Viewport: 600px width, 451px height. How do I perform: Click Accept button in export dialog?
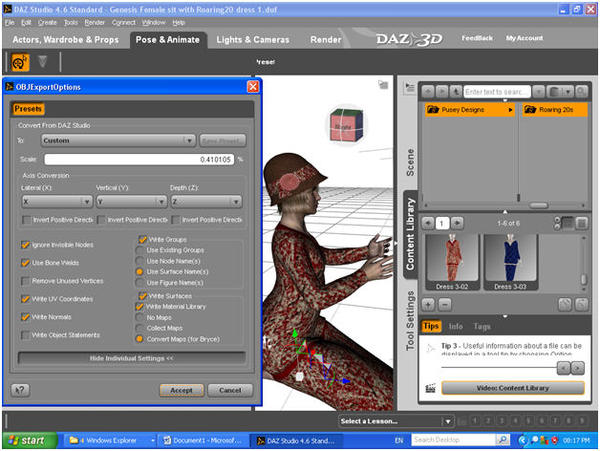tap(182, 390)
